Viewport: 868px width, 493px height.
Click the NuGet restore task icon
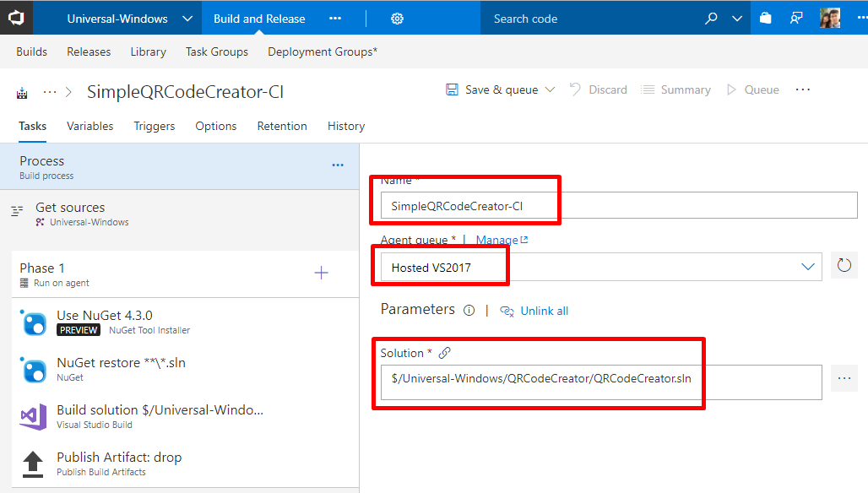pos(33,370)
